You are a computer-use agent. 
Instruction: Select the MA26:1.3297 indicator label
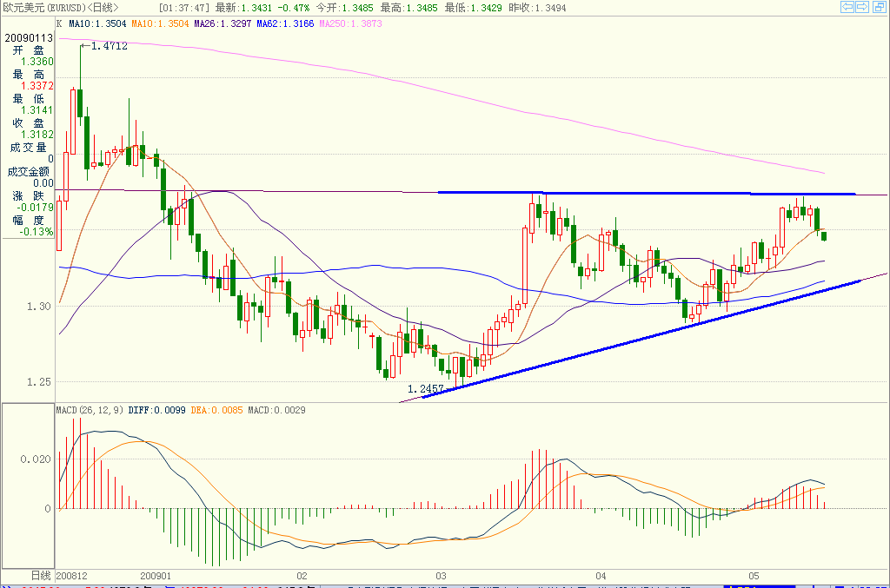pos(222,23)
